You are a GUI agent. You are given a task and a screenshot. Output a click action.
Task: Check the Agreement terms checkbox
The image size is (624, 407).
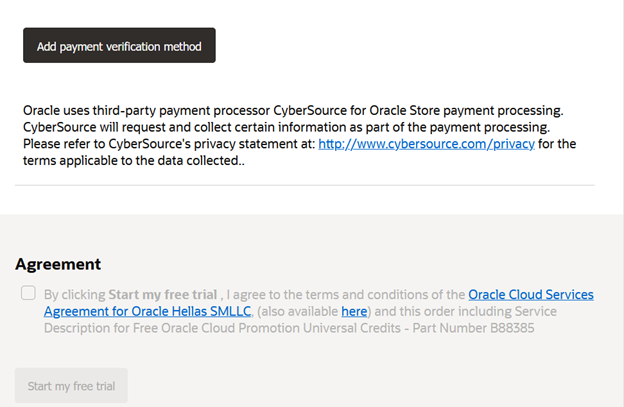[28, 293]
